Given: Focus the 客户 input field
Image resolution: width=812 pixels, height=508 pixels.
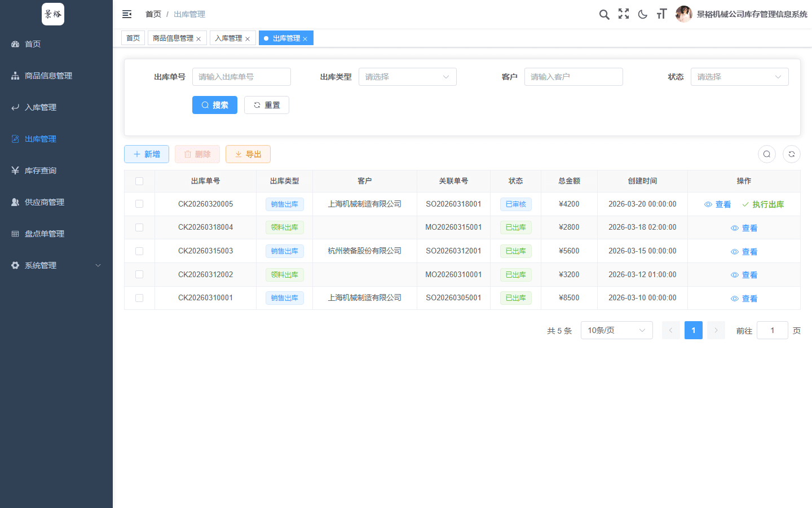Looking at the screenshot, I should 573,77.
